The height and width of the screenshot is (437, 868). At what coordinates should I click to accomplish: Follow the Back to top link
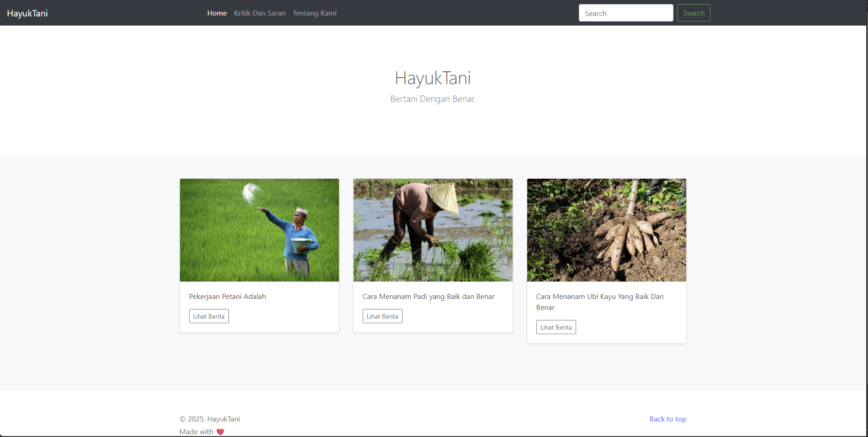(x=667, y=419)
